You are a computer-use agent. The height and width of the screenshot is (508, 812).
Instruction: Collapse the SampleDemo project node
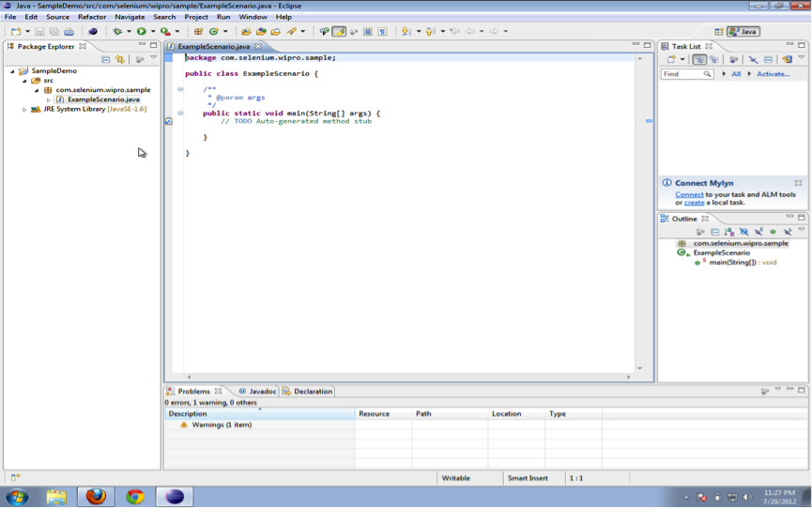point(12,71)
